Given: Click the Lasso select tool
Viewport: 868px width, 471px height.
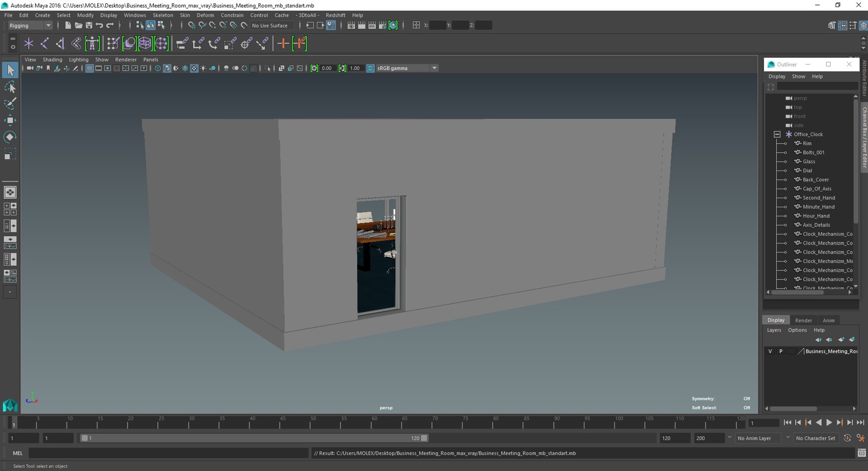Looking at the screenshot, I should [10, 87].
